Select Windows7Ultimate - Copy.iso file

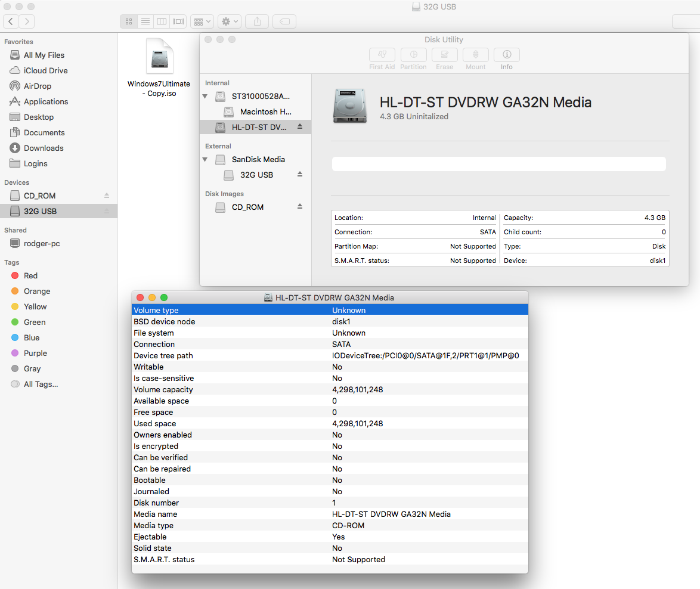(159, 69)
